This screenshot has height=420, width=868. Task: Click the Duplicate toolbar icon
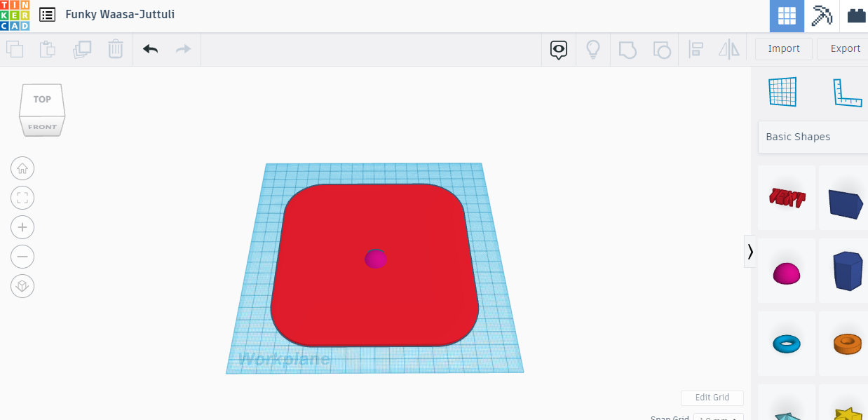pyautogui.click(x=82, y=49)
